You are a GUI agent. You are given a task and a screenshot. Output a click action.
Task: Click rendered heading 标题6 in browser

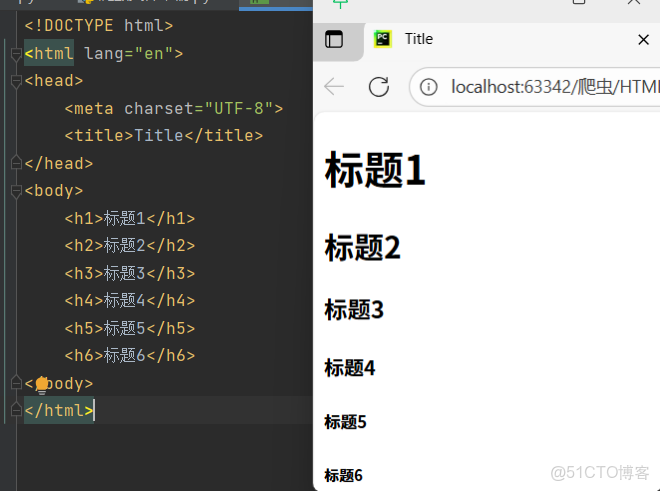tap(343, 475)
